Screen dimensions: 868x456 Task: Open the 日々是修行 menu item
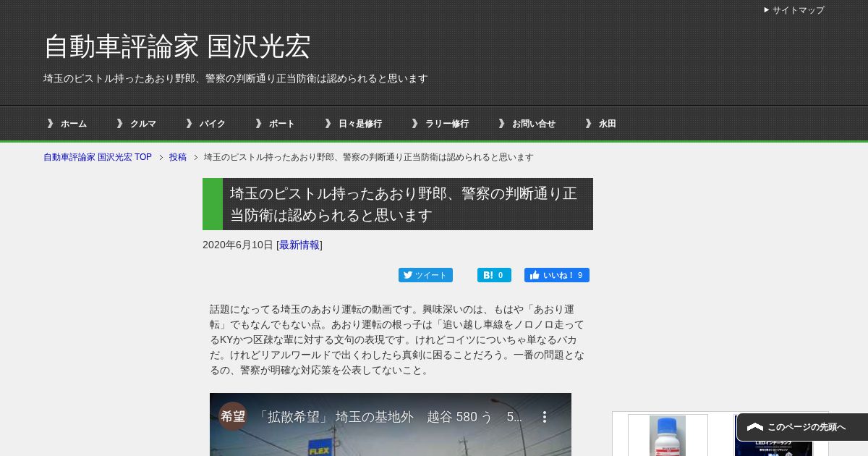point(353,124)
